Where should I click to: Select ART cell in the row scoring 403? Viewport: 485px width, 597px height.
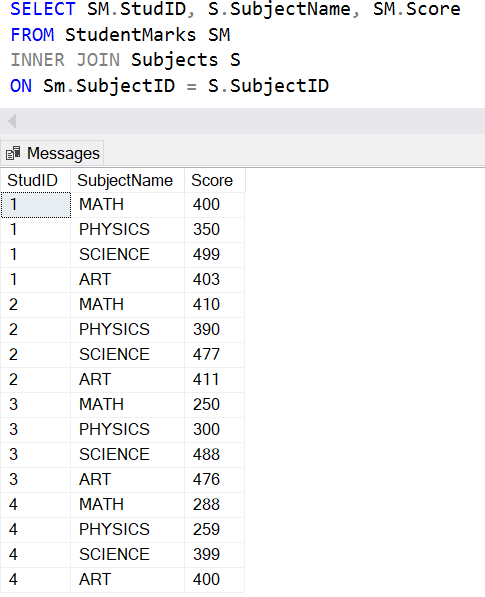[128, 280]
